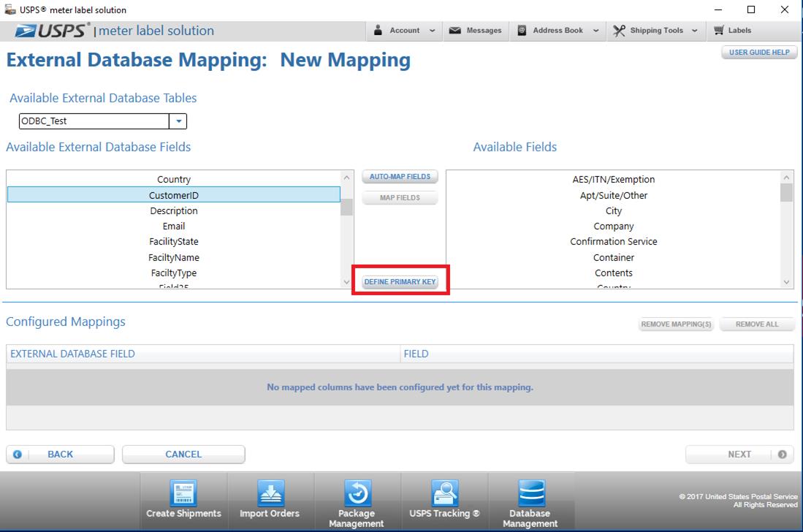Click the FIELD column header
This screenshot has height=532, width=803.
pos(597,354)
